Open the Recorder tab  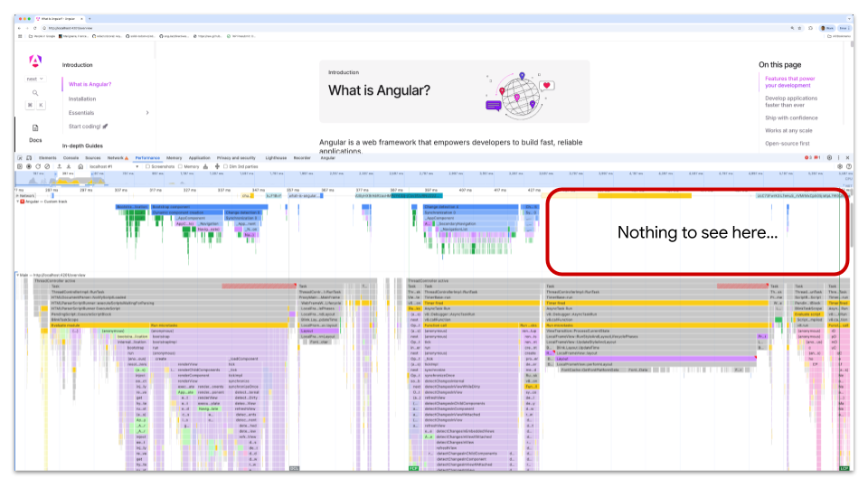tap(302, 157)
